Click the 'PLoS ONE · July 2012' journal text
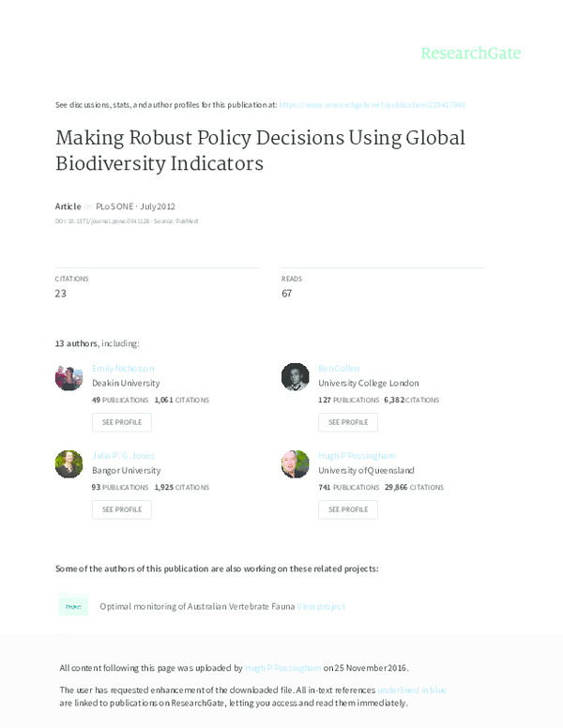Image resolution: width=563 pixels, height=728 pixels. pos(135,206)
